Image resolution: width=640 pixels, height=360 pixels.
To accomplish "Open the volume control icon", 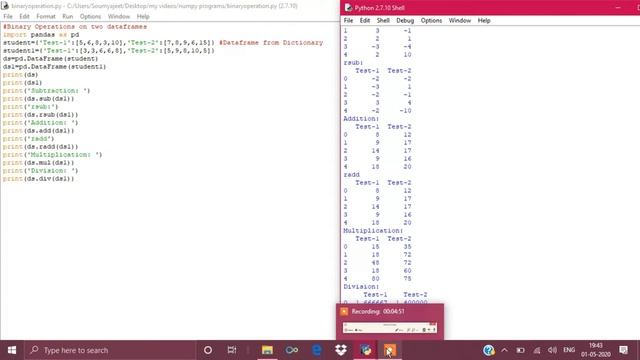I will coord(552,350).
